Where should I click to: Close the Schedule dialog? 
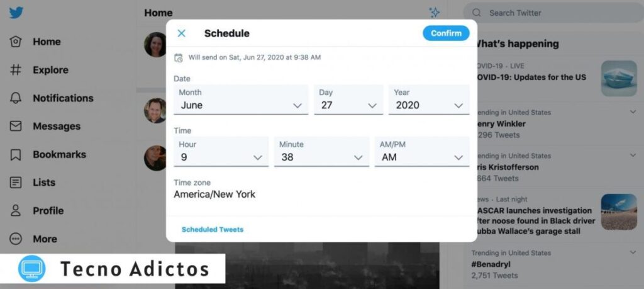click(x=182, y=33)
